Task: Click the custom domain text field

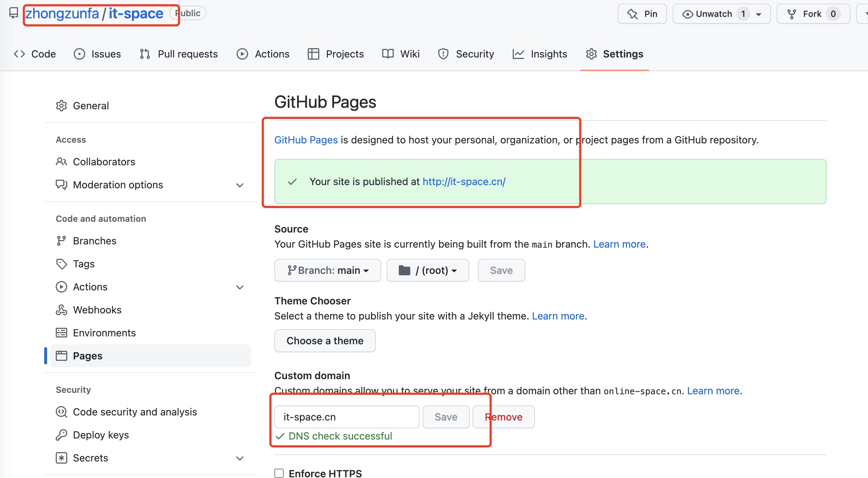Action: point(347,417)
